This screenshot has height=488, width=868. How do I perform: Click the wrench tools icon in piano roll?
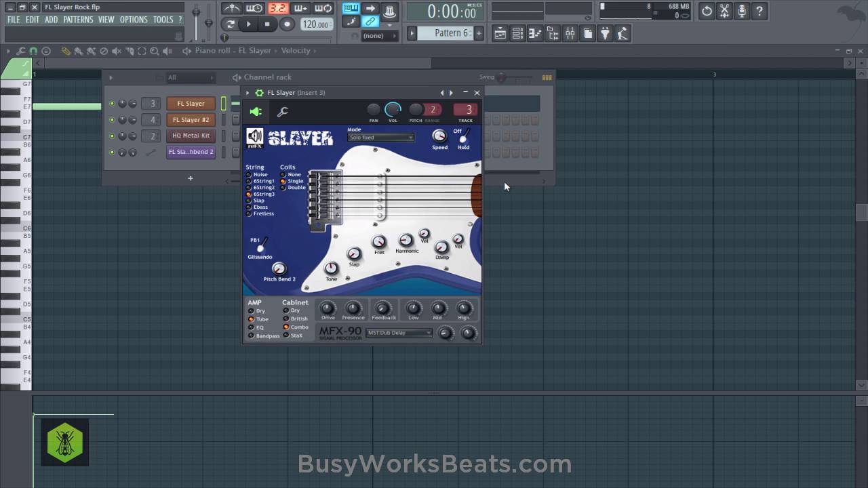tap(21, 51)
